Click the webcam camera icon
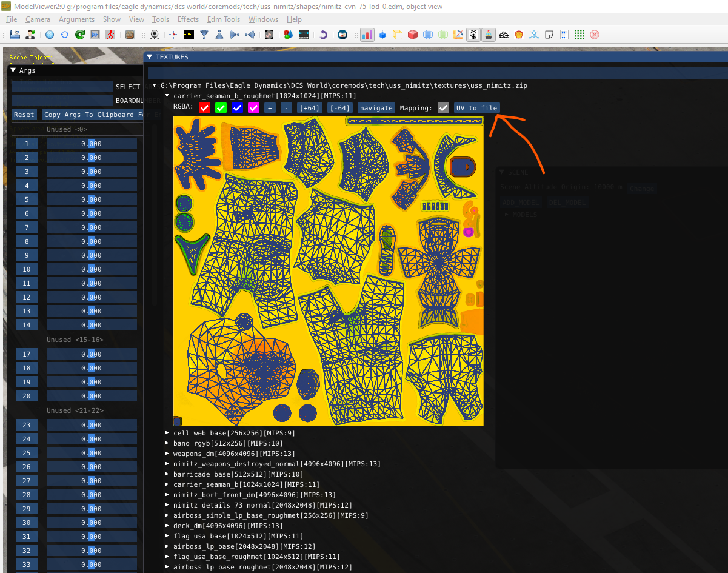 (156, 35)
